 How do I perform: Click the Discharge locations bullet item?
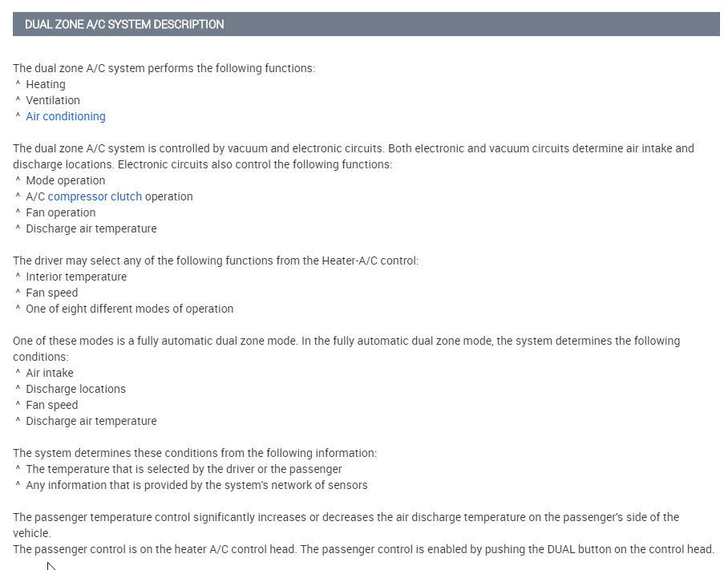pyautogui.click(x=75, y=389)
